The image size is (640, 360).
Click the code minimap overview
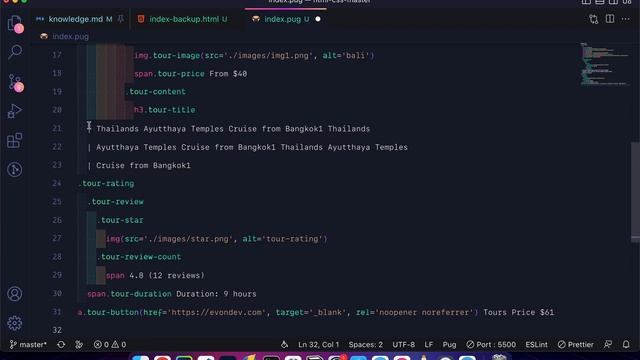pyautogui.click(x=605, y=64)
